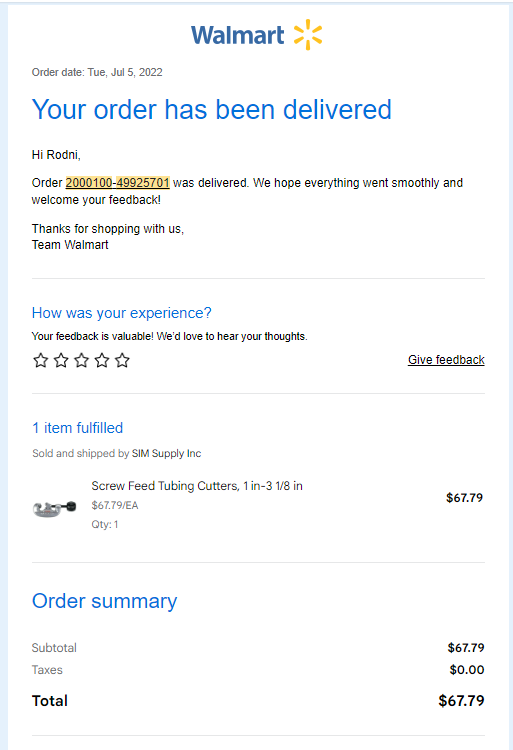Select the fifth rating star
This screenshot has height=750, width=513.
[122, 360]
